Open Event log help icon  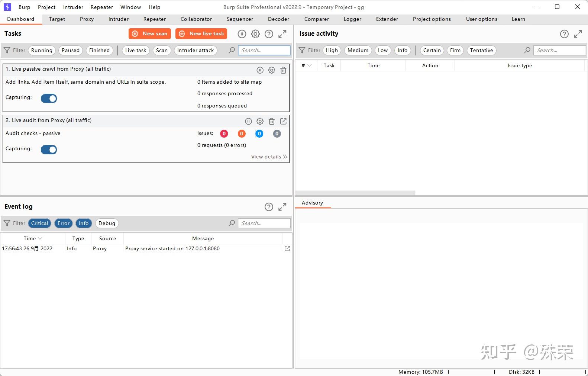269,207
